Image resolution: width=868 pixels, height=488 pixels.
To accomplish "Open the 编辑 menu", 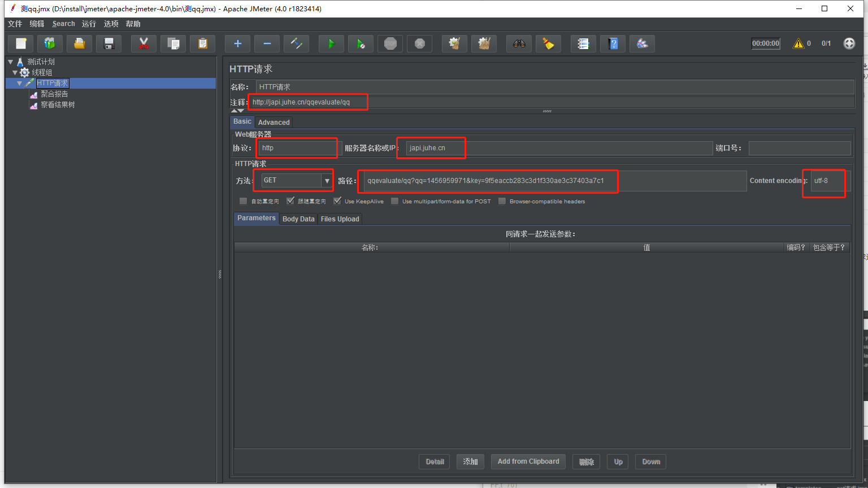I will (x=37, y=24).
